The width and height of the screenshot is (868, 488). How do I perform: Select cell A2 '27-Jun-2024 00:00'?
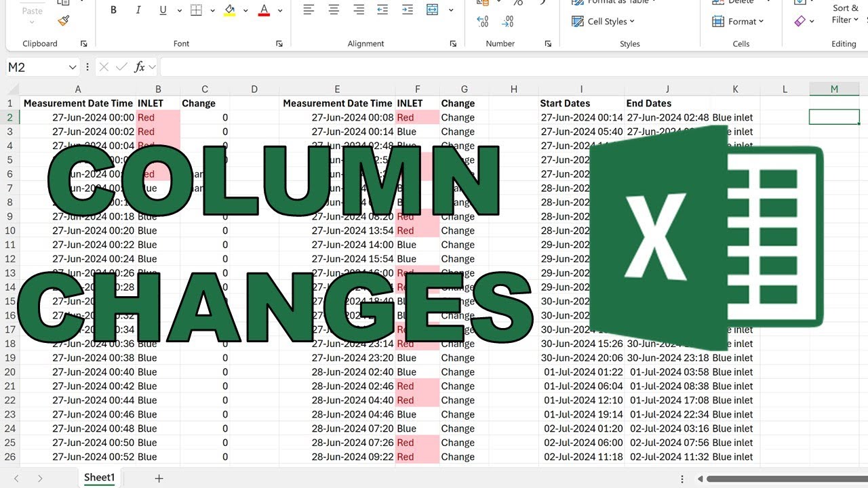(78, 117)
